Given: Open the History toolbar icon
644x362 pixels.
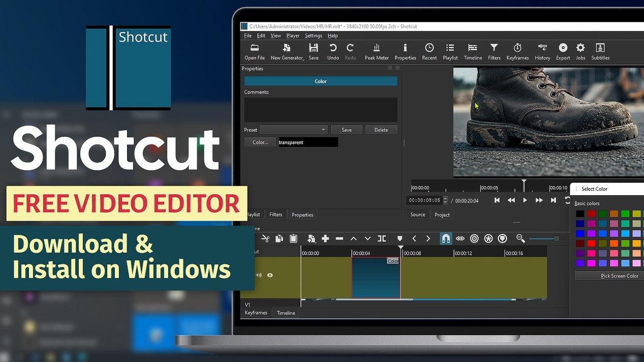Looking at the screenshot, I should [x=542, y=51].
